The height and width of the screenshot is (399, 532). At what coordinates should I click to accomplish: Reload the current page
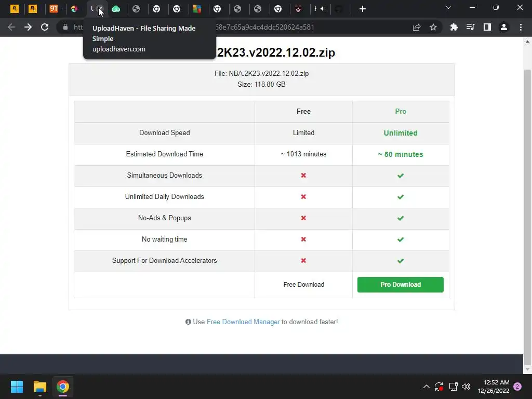(x=45, y=27)
